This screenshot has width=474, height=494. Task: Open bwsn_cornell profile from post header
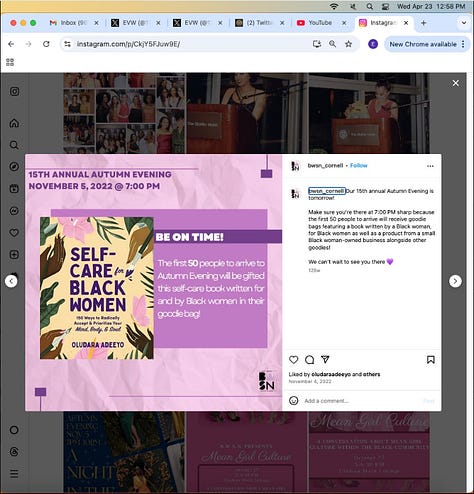point(325,165)
